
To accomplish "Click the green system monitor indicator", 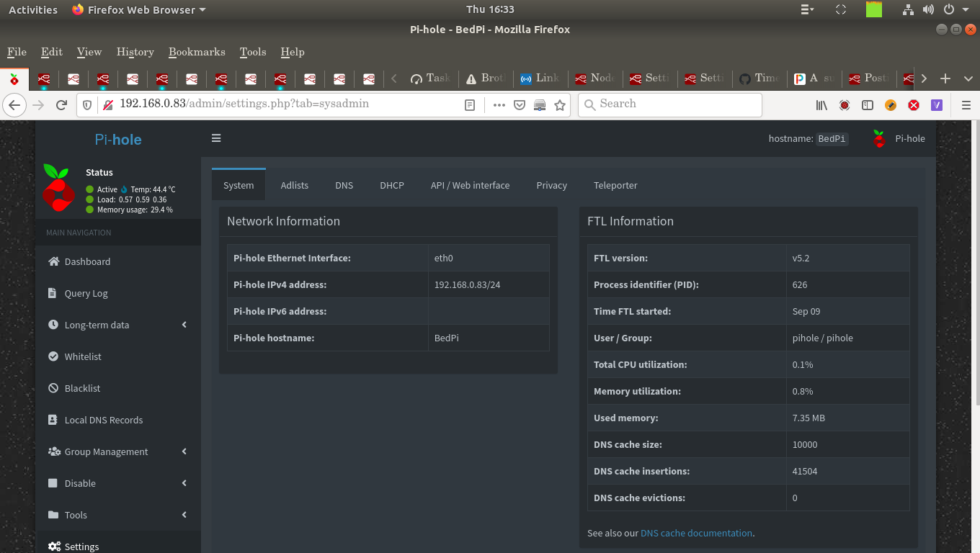I will tap(874, 9).
